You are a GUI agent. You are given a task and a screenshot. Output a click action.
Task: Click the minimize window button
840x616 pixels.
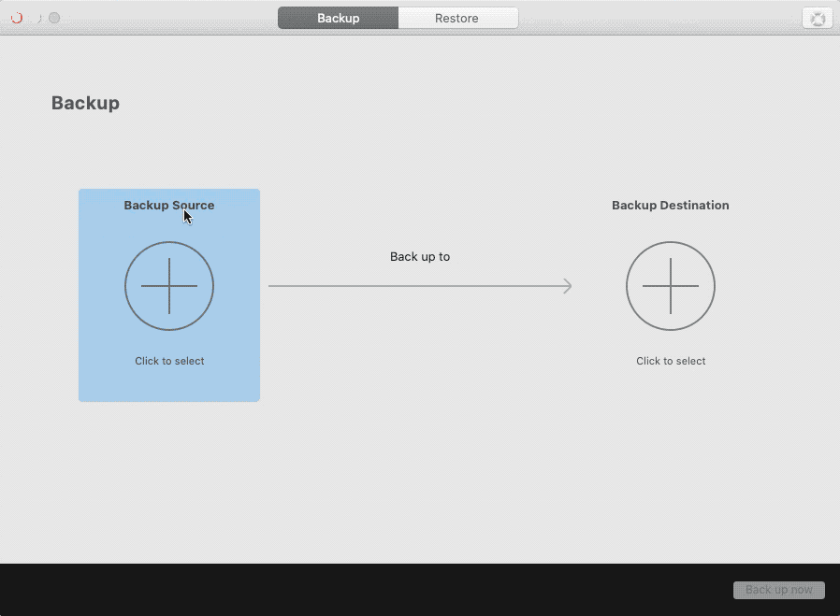click(x=36, y=18)
